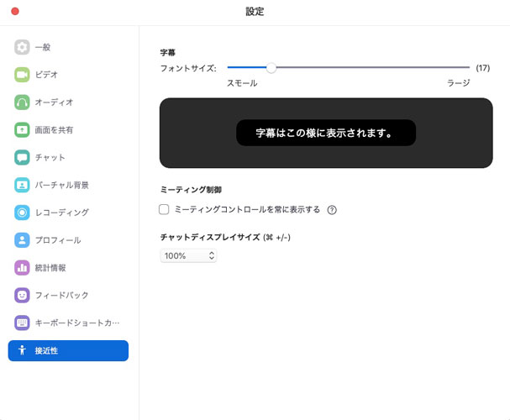The height and width of the screenshot is (420, 510).
Task: Click the caption preview 字幕はこの様に表示されます。
Action: pos(326,133)
